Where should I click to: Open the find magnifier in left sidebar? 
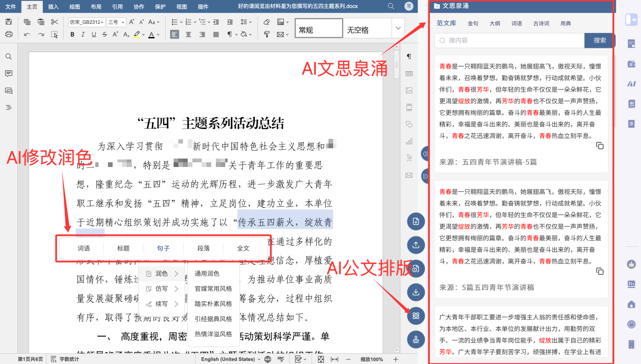(8, 57)
